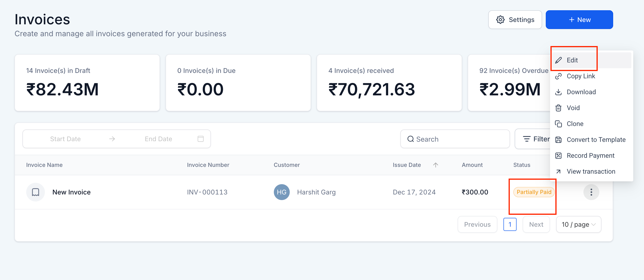The height and width of the screenshot is (280, 644).
Task: Click the Void trash icon
Action: tap(558, 108)
